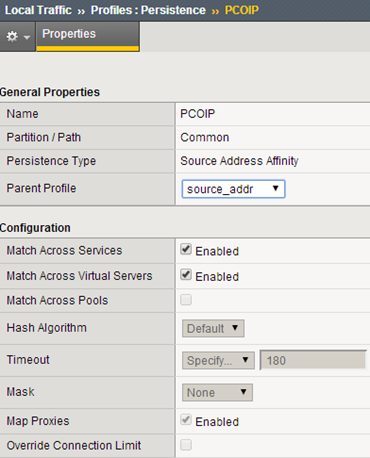Open the Hash Algorithm Default dropdown
This screenshot has height=458, width=370.
pyautogui.click(x=213, y=328)
